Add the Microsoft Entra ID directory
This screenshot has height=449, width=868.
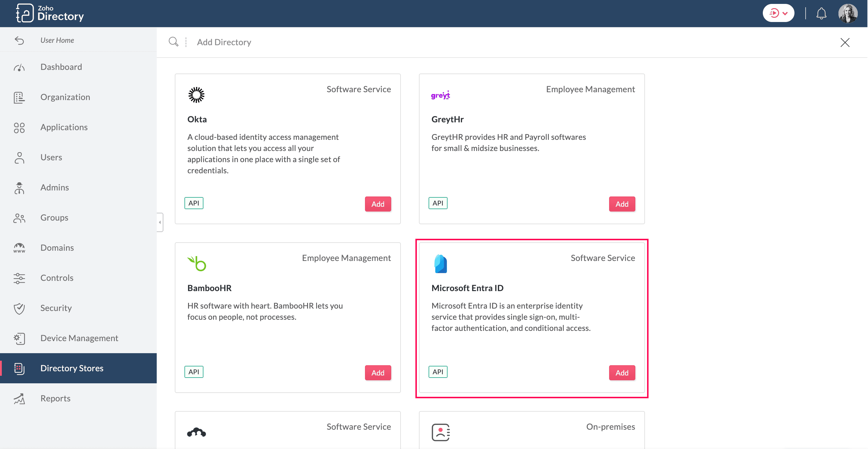pos(621,372)
